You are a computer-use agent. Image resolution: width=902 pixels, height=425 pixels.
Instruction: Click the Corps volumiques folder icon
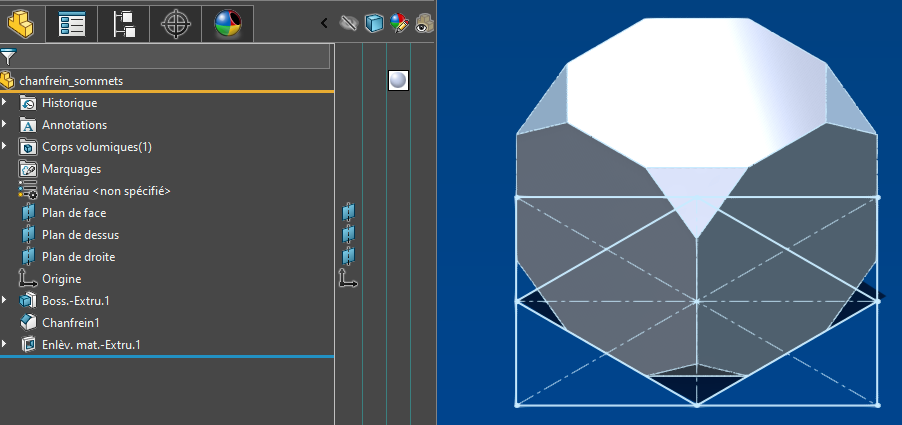(x=28, y=147)
